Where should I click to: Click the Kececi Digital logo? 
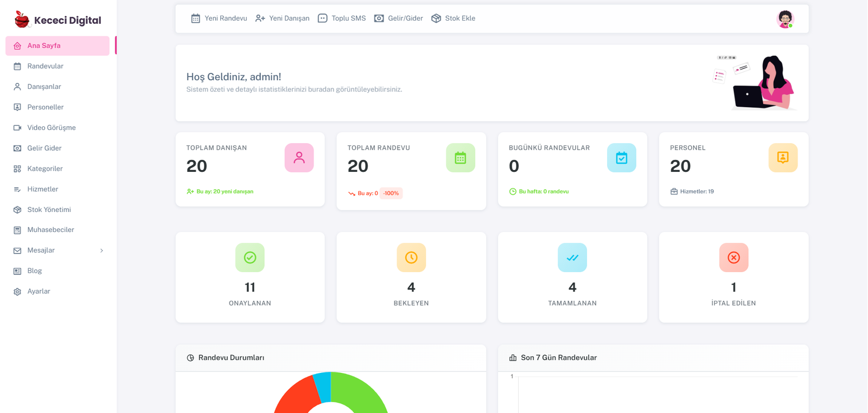pyautogui.click(x=58, y=20)
